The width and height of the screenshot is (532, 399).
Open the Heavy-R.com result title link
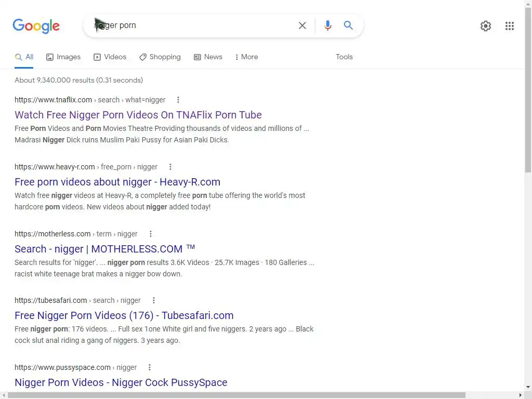point(117,182)
